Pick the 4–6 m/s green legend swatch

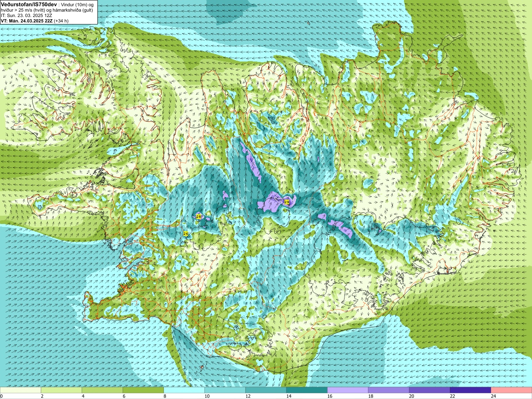coord(102,390)
